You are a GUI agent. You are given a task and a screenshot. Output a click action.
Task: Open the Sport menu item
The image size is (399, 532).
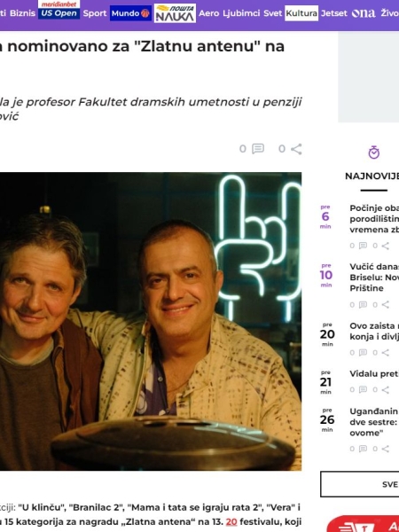[x=95, y=13]
